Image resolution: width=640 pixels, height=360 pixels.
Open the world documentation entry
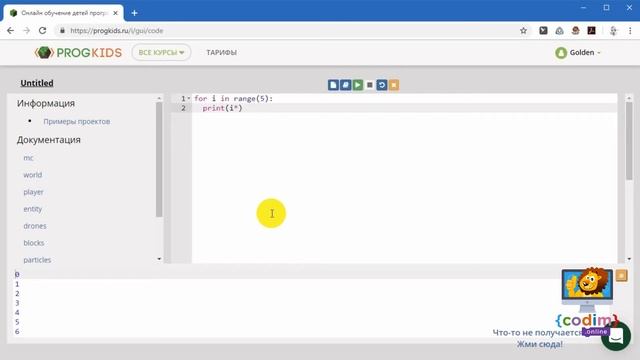pos(33,175)
